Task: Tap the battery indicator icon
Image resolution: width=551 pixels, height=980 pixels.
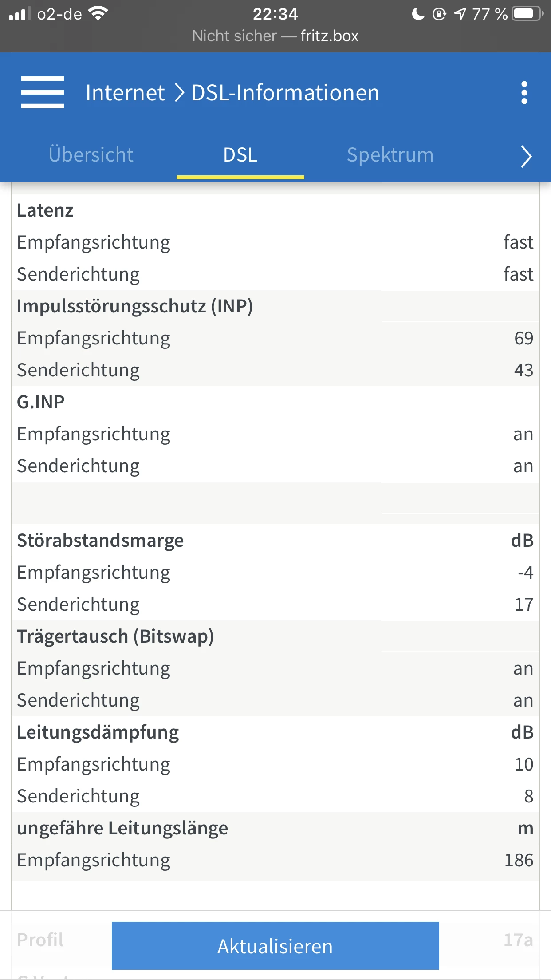Action: point(527,14)
